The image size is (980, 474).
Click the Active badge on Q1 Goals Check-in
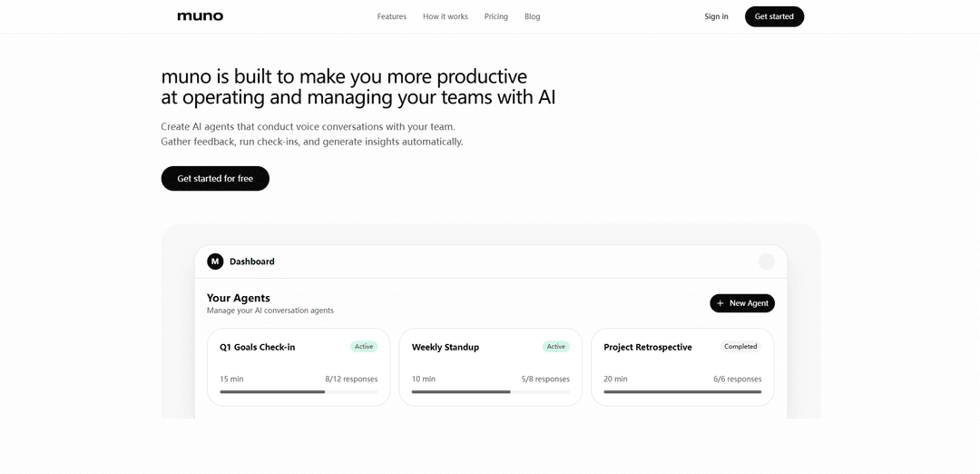coord(364,347)
